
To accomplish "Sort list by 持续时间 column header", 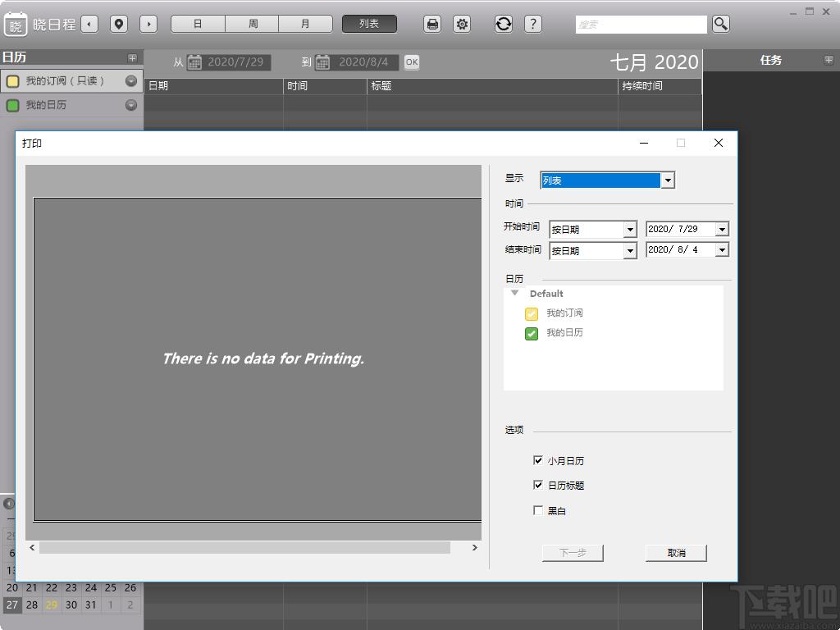I will point(660,85).
